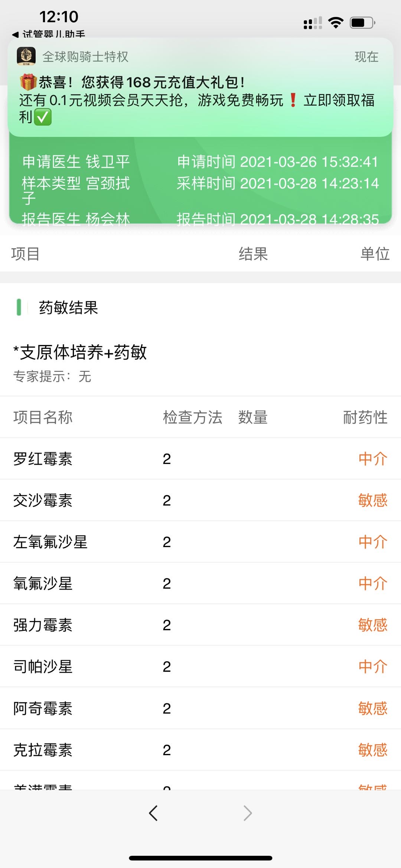Tap the 支原体培养+药敏 title
This screenshot has height=868, width=401.
pyautogui.click(x=80, y=352)
